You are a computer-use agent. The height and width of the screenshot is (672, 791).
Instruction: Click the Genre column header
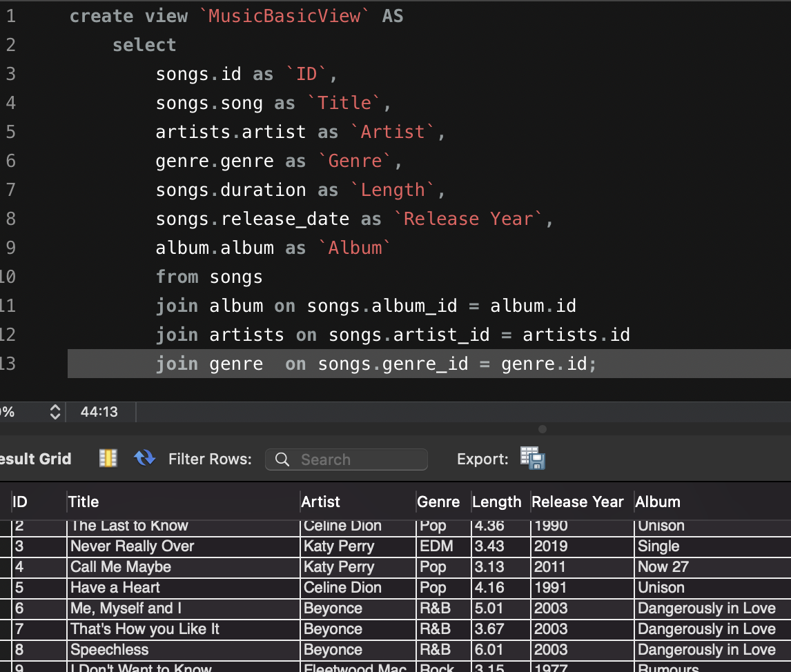pos(443,502)
